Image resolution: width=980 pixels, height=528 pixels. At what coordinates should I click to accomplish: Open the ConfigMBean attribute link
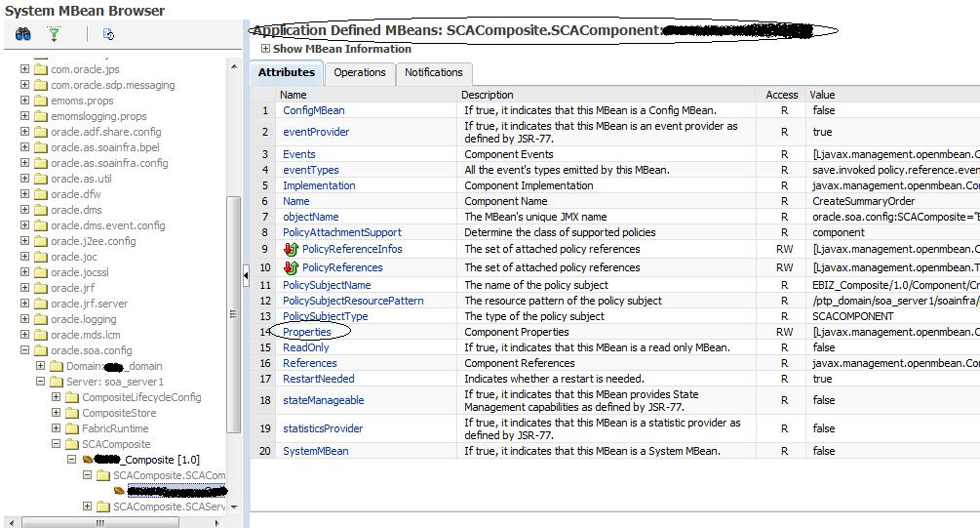pyautogui.click(x=314, y=110)
